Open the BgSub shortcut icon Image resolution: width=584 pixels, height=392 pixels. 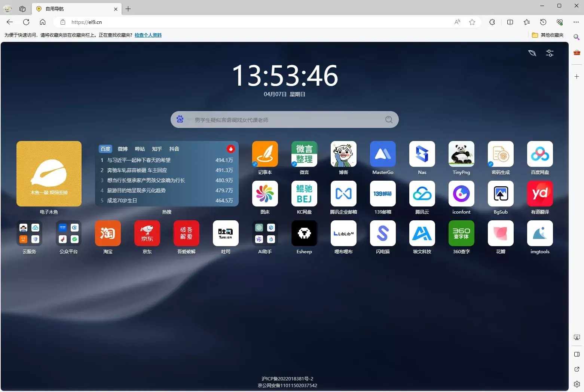click(x=501, y=193)
